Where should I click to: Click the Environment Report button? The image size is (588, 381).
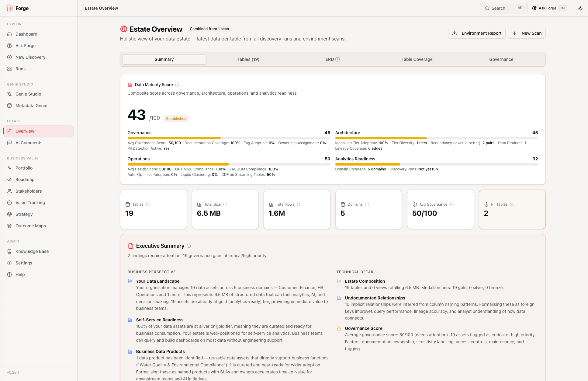click(477, 33)
